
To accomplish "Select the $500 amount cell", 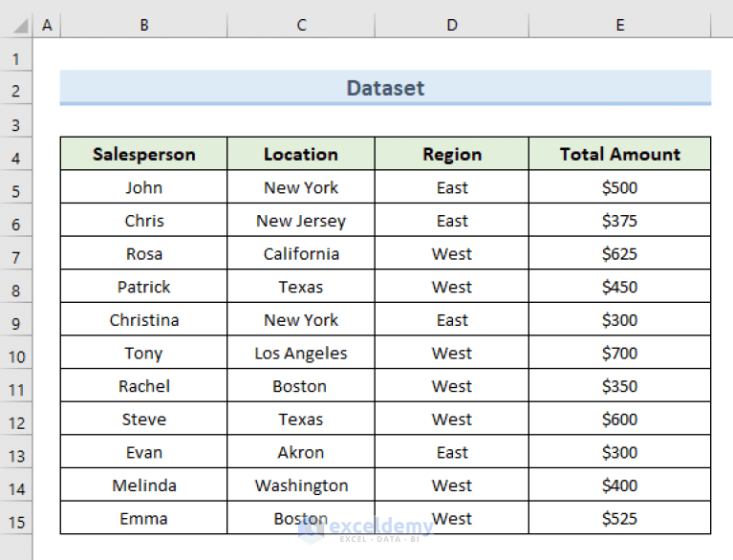I will pyautogui.click(x=620, y=187).
